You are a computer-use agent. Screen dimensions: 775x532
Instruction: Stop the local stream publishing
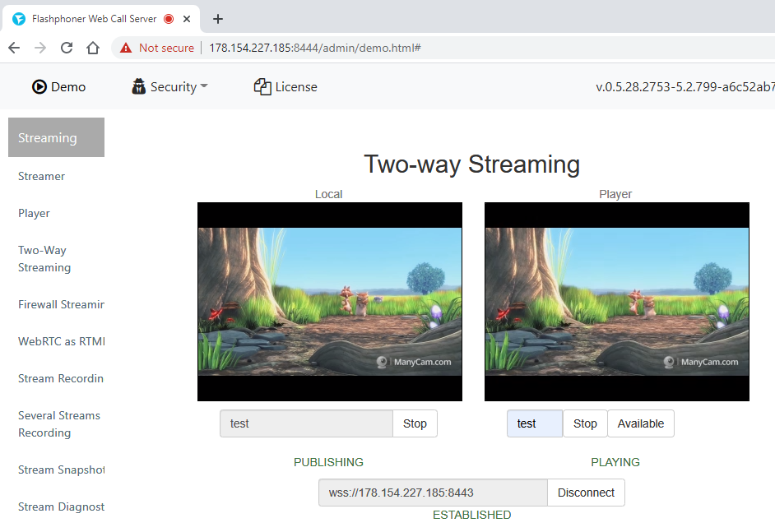[x=415, y=423]
